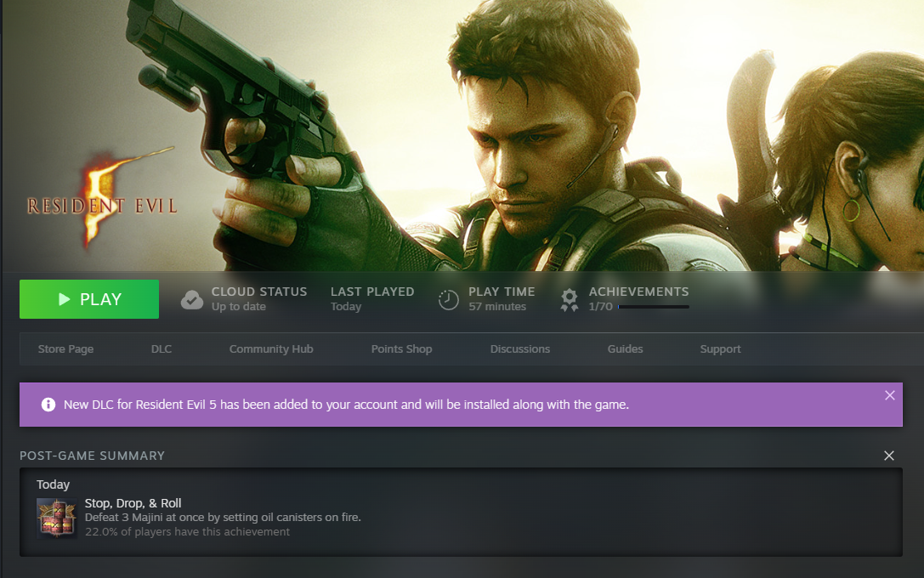Close the Post-Game Summary section
The width and height of the screenshot is (924, 578).
click(x=889, y=456)
